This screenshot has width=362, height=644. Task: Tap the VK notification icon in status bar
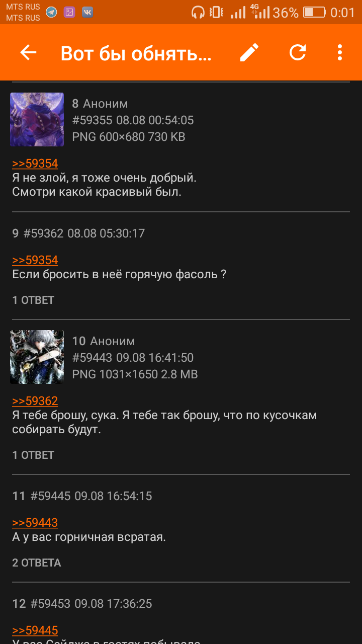[87, 13]
